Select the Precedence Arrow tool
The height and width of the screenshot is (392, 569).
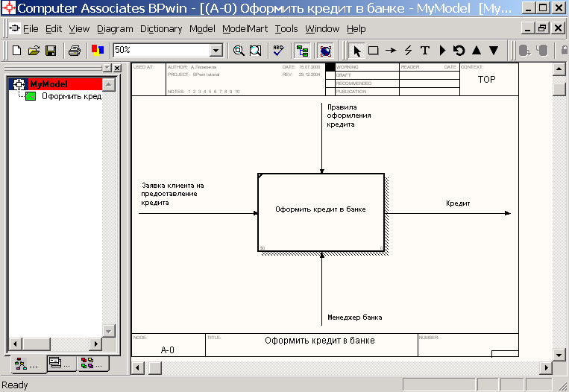pyautogui.click(x=391, y=51)
